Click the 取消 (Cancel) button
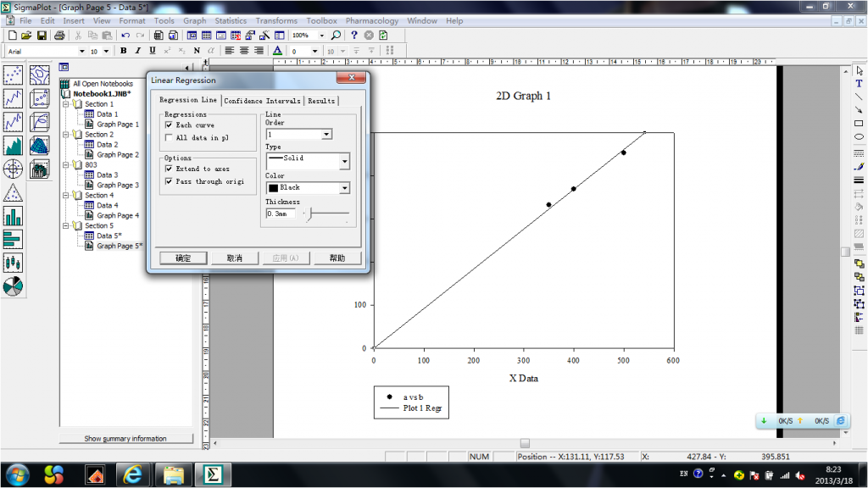The height and width of the screenshot is (488, 868). point(234,258)
